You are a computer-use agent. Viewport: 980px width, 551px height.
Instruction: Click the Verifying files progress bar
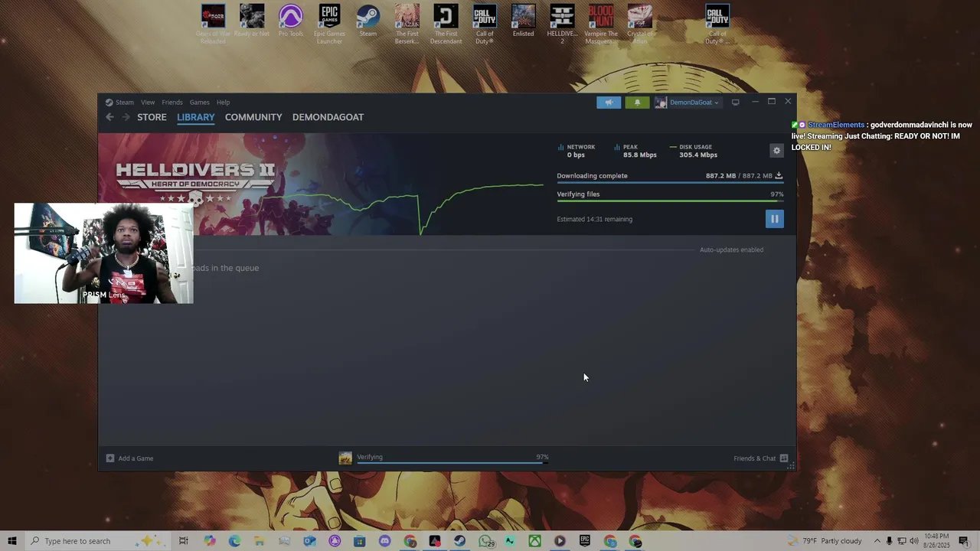(x=670, y=201)
